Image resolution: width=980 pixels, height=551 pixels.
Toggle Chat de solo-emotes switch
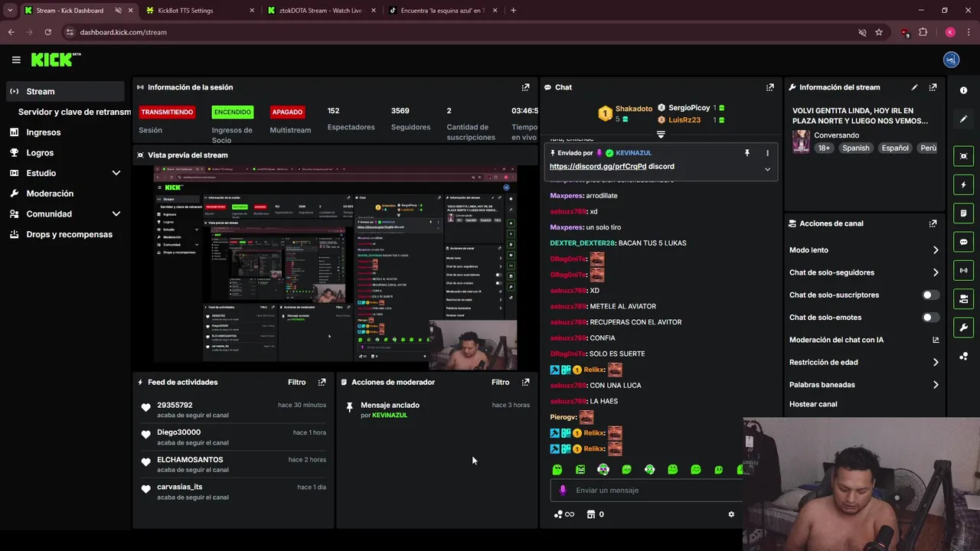(930, 317)
